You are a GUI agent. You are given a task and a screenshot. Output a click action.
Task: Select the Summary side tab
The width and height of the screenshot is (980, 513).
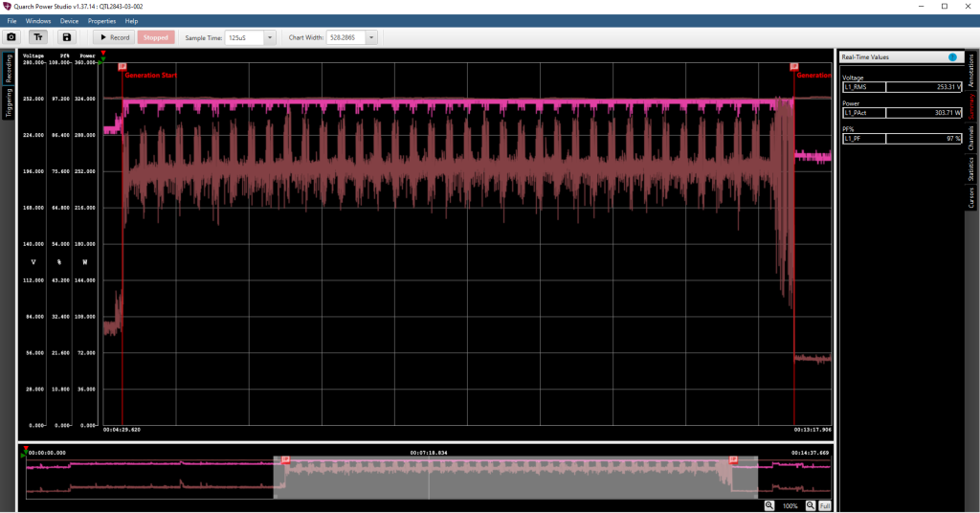point(971,106)
